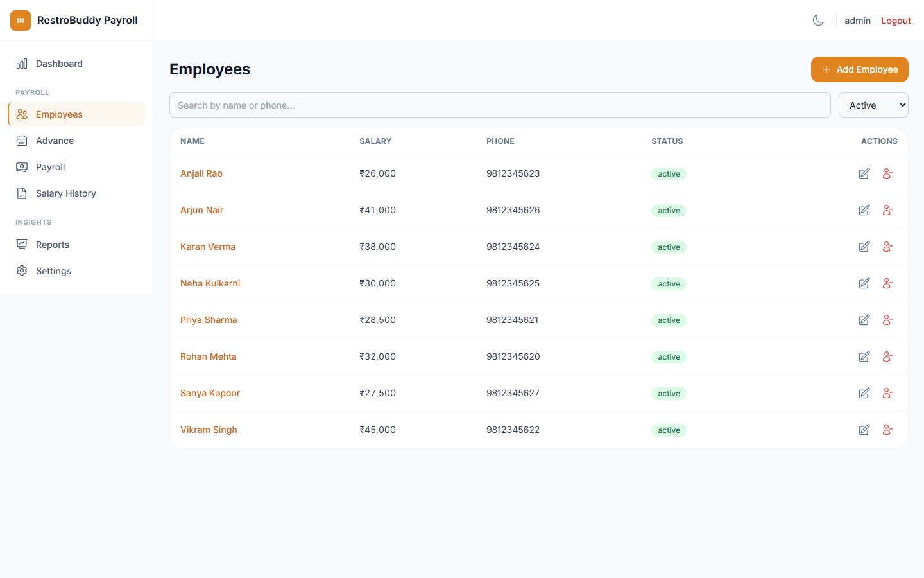Open Vikram Singh's employee profile link
The image size is (924, 578).
(209, 430)
